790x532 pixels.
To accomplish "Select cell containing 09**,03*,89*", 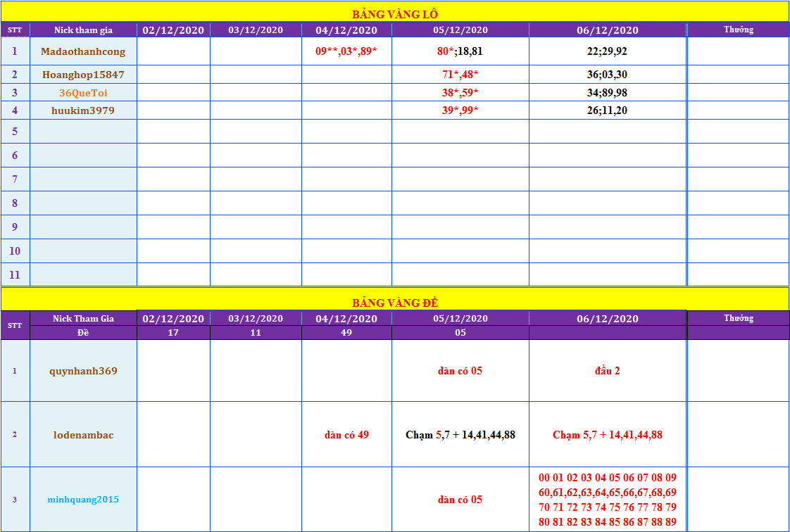I will click(346, 51).
